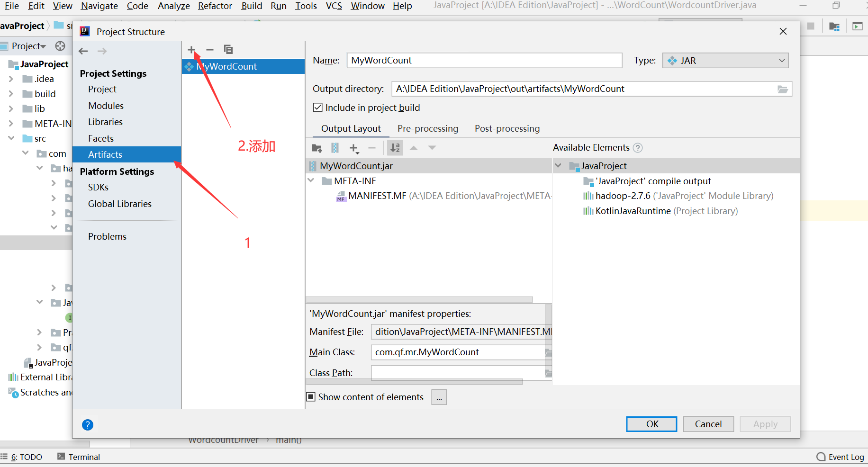
Task: Toggle Show content of elements checkbox
Action: tap(311, 397)
